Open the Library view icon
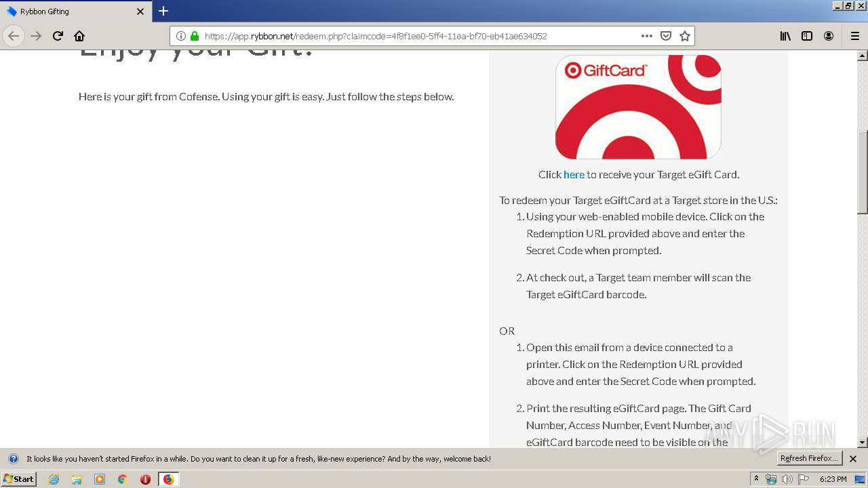 [785, 36]
